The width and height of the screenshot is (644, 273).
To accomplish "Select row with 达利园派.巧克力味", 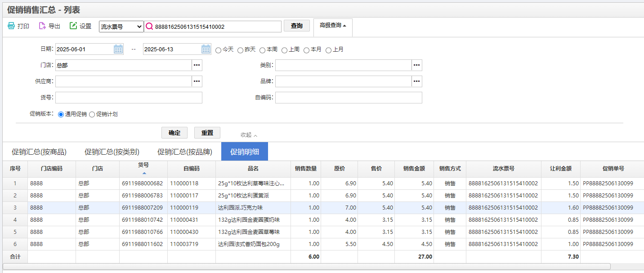I will click(x=323, y=208).
